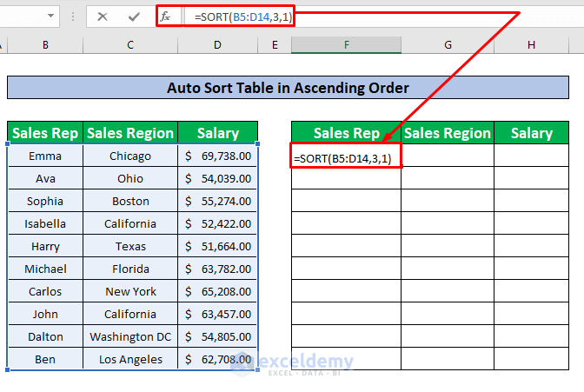Select column C header
584x392 pixels.
[x=130, y=44]
